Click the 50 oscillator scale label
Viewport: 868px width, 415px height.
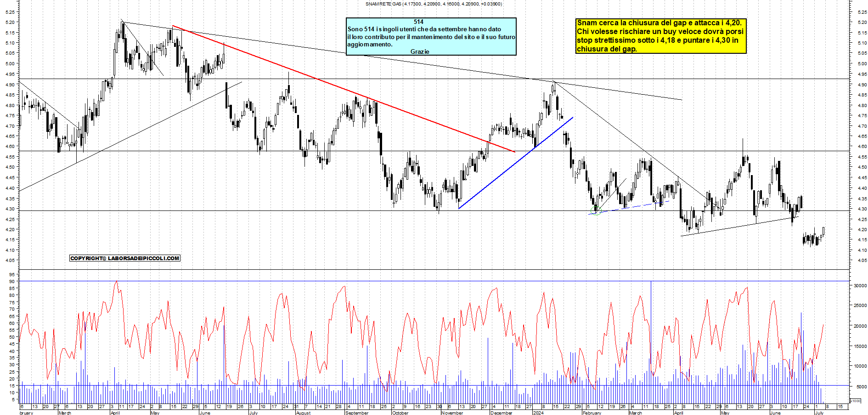click(x=11, y=337)
